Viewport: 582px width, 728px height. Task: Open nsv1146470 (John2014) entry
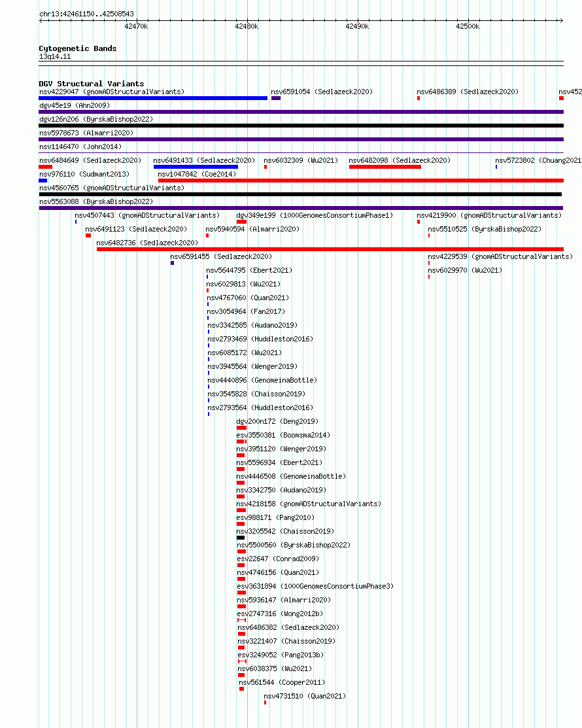(x=80, y=147)
